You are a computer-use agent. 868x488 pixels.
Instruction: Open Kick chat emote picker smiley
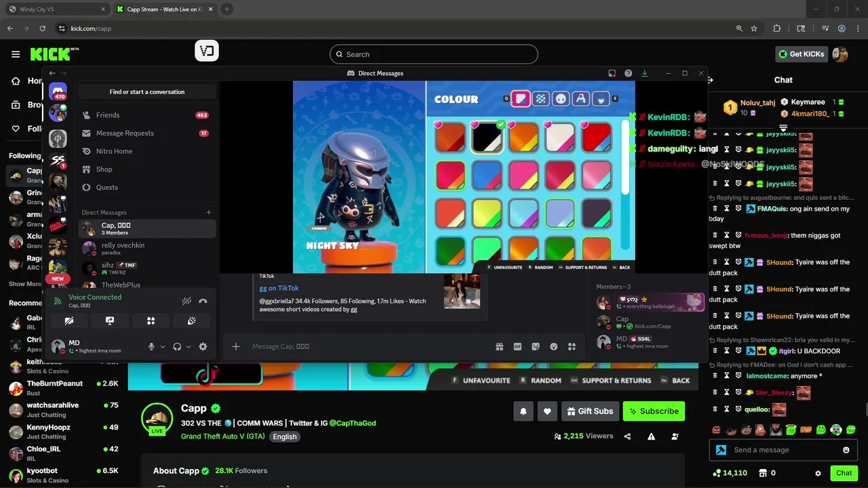coord(846,450)
